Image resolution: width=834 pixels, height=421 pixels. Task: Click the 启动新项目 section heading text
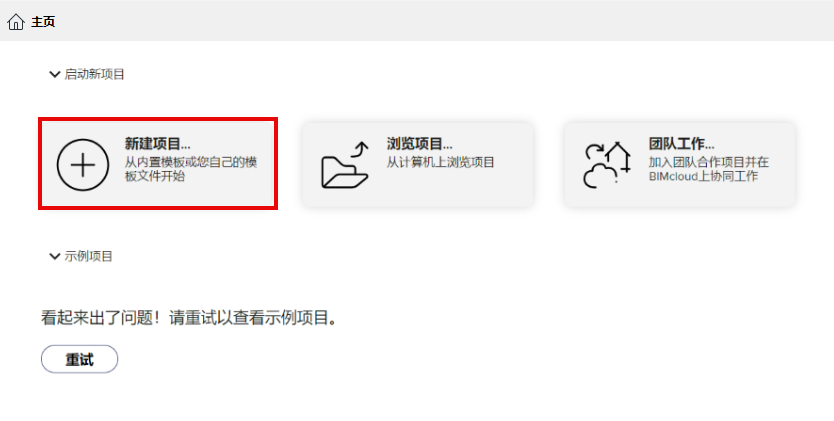94,74
